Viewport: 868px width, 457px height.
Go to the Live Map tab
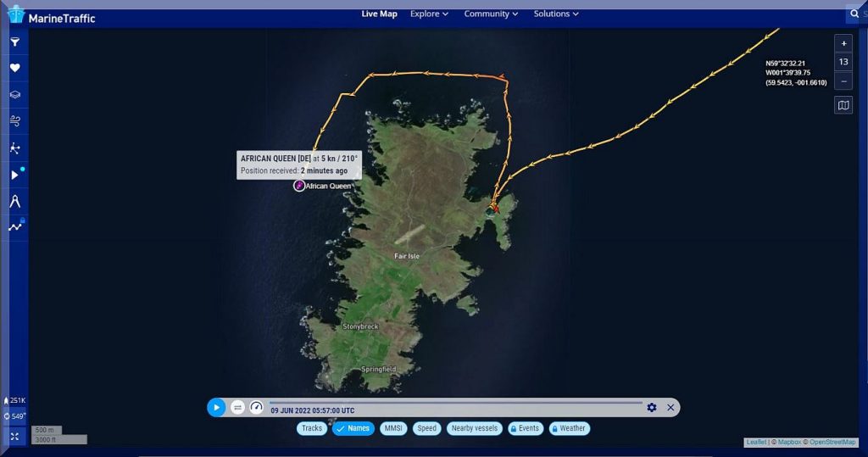pos(379,14)
